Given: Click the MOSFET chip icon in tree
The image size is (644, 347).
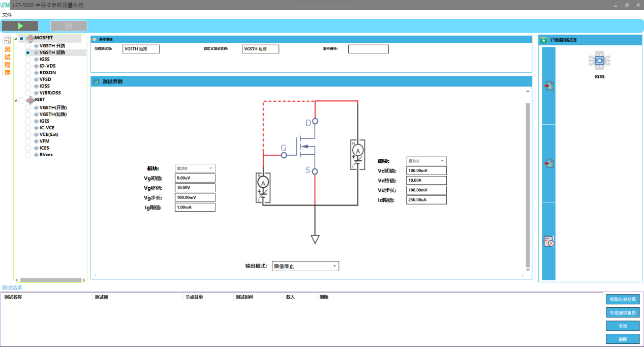Looking at the screenshot, I should click(30, 38).
